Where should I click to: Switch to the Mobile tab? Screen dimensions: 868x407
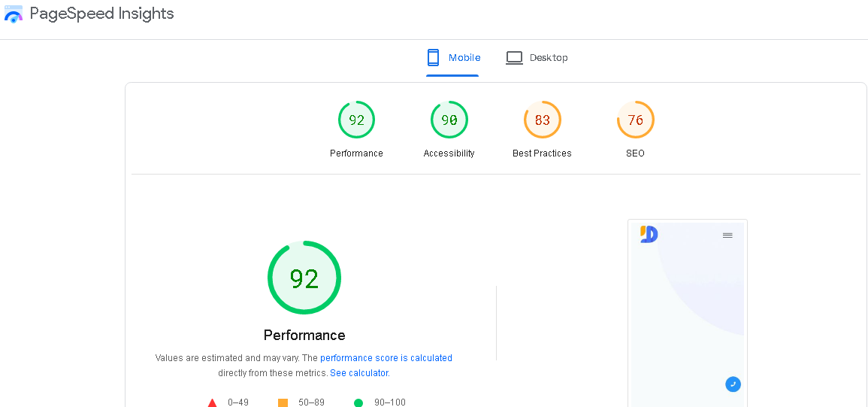pos(452,58)
